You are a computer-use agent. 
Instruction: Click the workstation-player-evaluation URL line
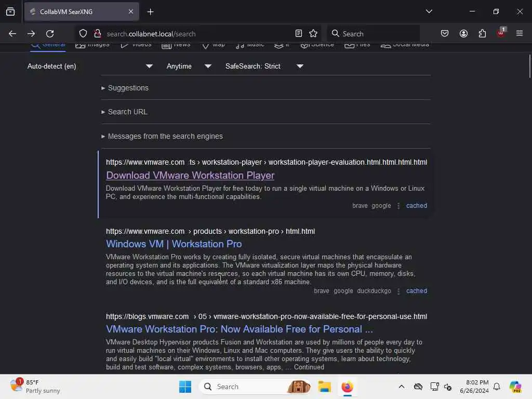click(x=267, y=162)
